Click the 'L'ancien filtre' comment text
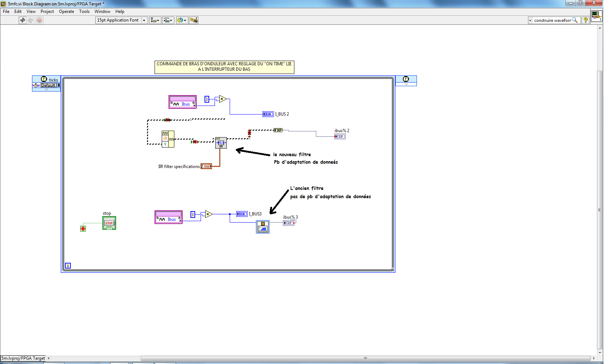 307,188
